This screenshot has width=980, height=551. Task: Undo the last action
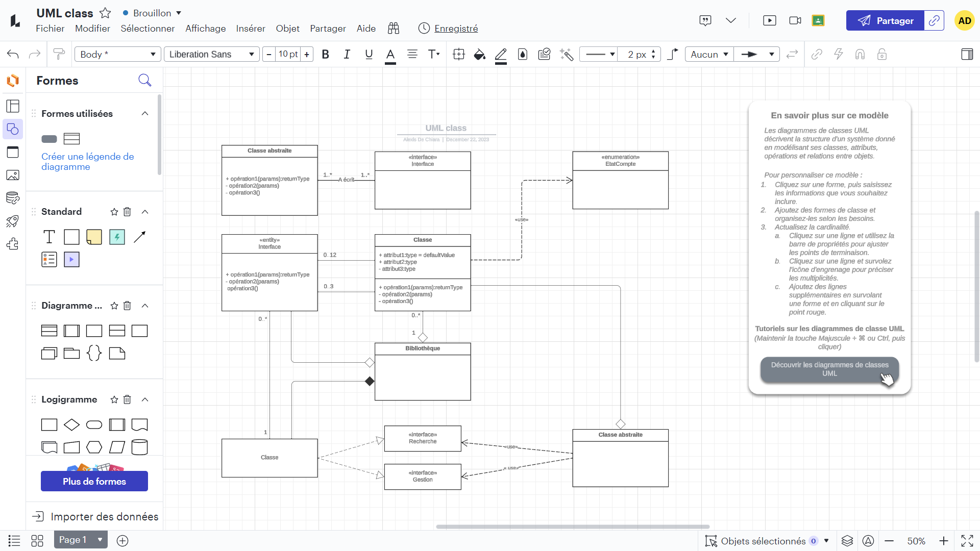(x=13, y=54)
